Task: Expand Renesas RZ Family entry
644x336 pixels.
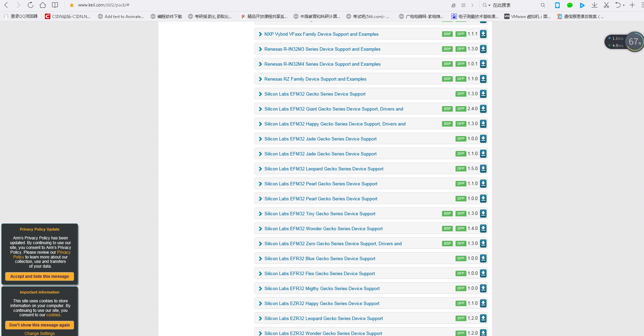Action: tap(260, 79)
